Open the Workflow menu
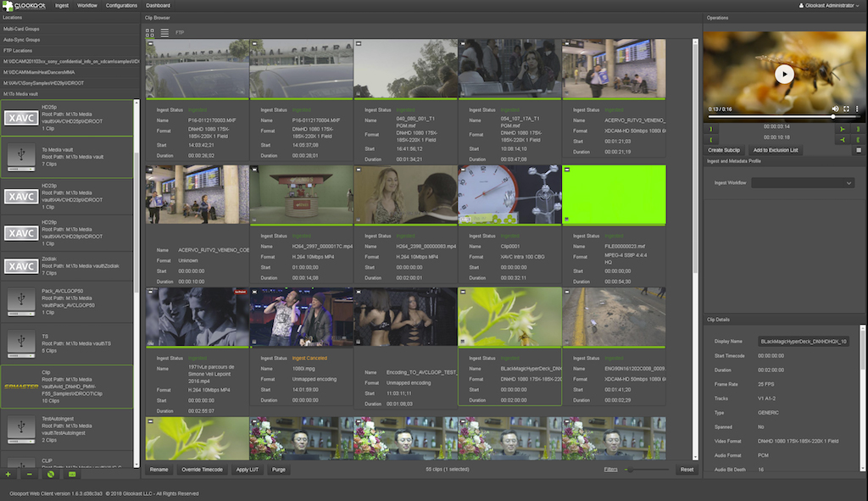The image size is (868, 501). (x=87, y=6)
